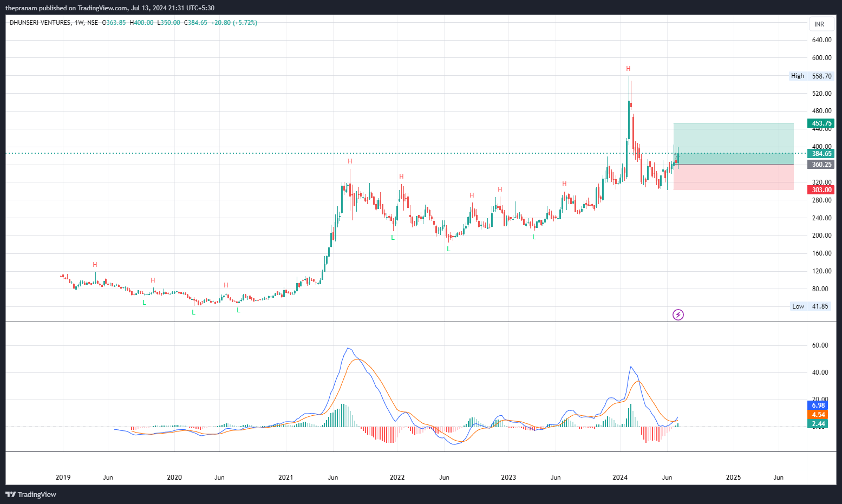Click the blue MACD value 6.98
842x504 pixels.
coord(818,405)
